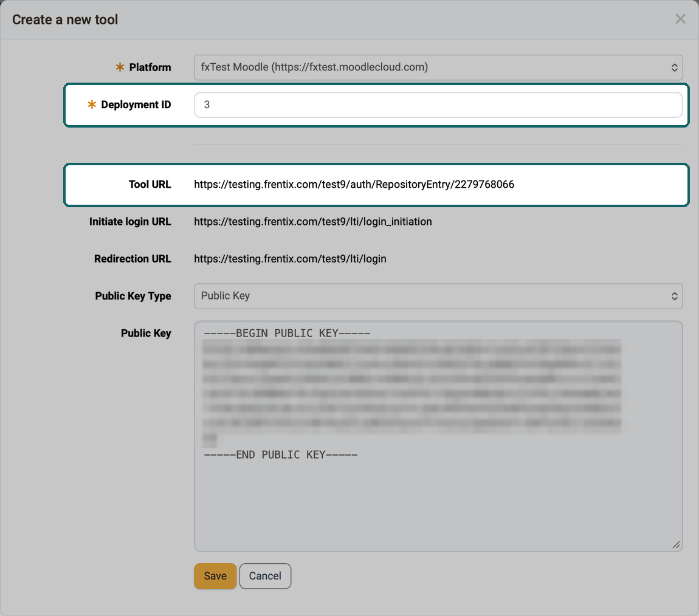
Task: Click the Deployment ID label
Action: coord(136,104)
